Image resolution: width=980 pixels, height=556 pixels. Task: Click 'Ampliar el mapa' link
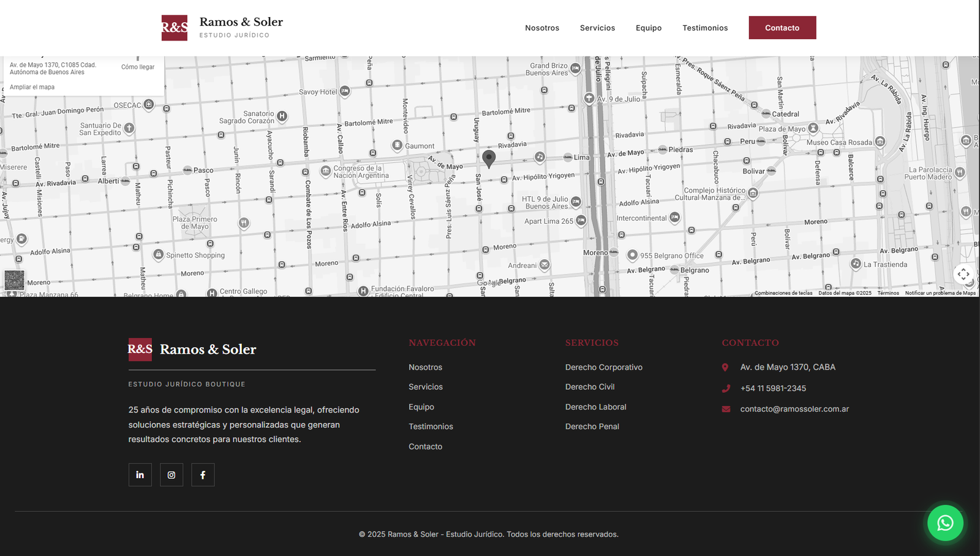click(32, 87)
